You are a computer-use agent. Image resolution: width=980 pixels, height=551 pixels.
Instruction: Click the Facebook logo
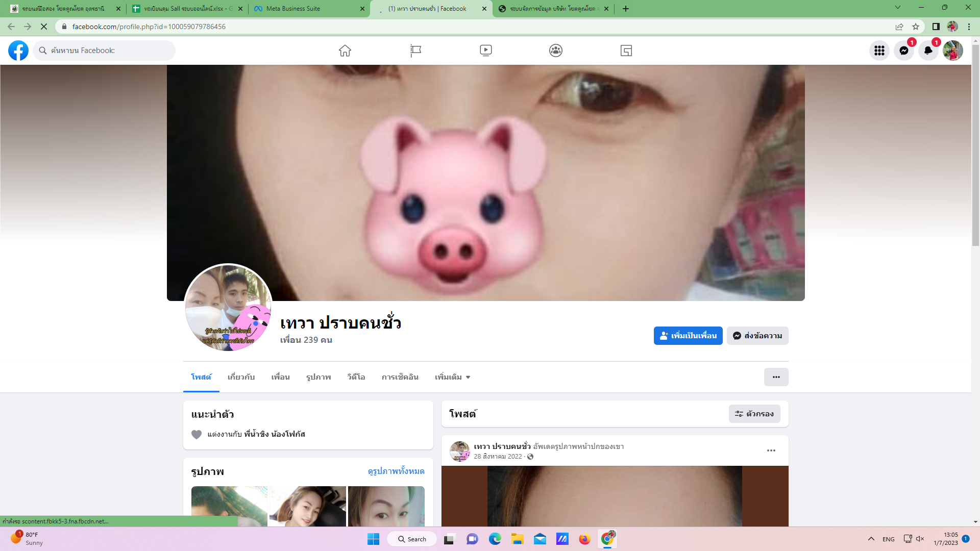18,51
